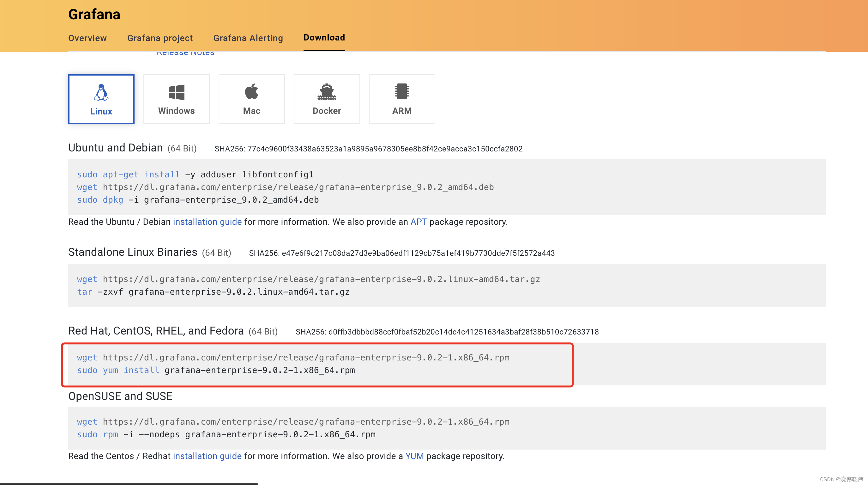Select the Download tab
This screenshot has height=485, width=868.
click(x=324, y=37)
